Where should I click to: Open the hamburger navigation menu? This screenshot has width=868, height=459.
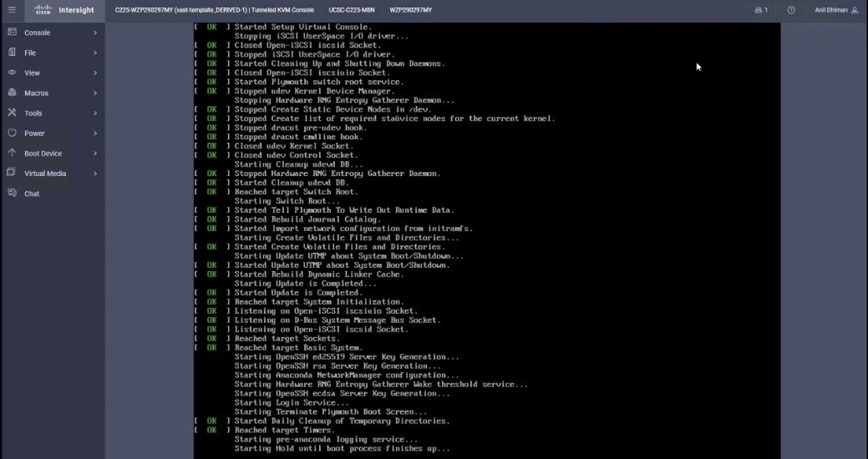tap(13, 10)
